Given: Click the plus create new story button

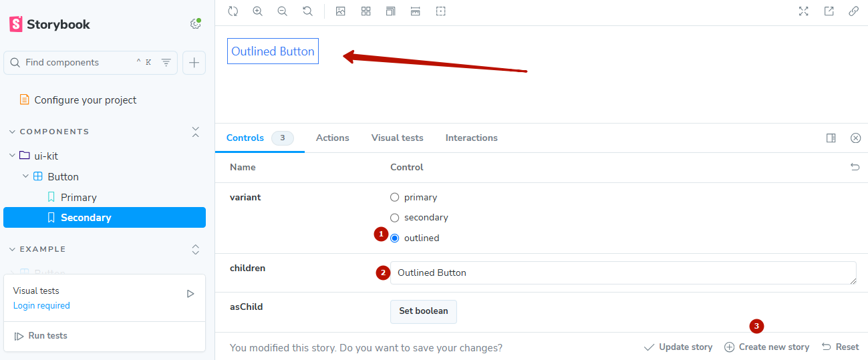Looking at the screenshot, I should click(x=194, y=62).
